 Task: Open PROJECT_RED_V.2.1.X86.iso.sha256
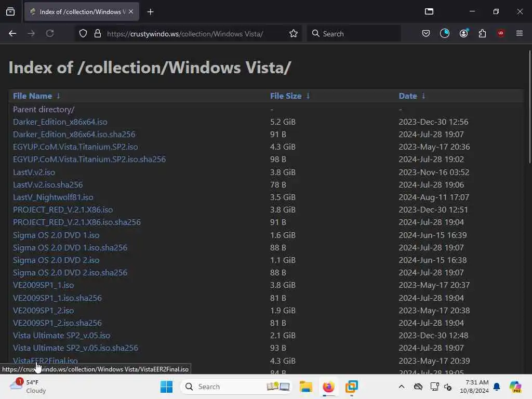coord(77,222)
